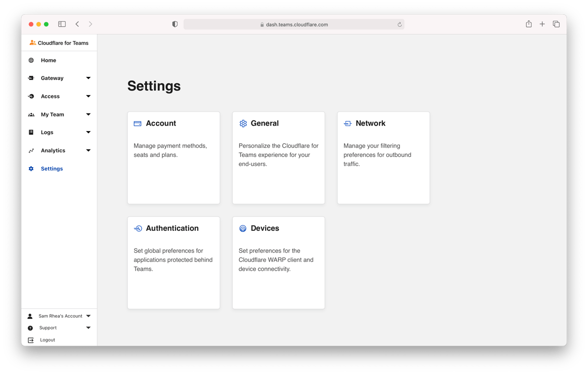588x374 pixels.
Task: Select Settings in the sidebar
Action: 52,168
